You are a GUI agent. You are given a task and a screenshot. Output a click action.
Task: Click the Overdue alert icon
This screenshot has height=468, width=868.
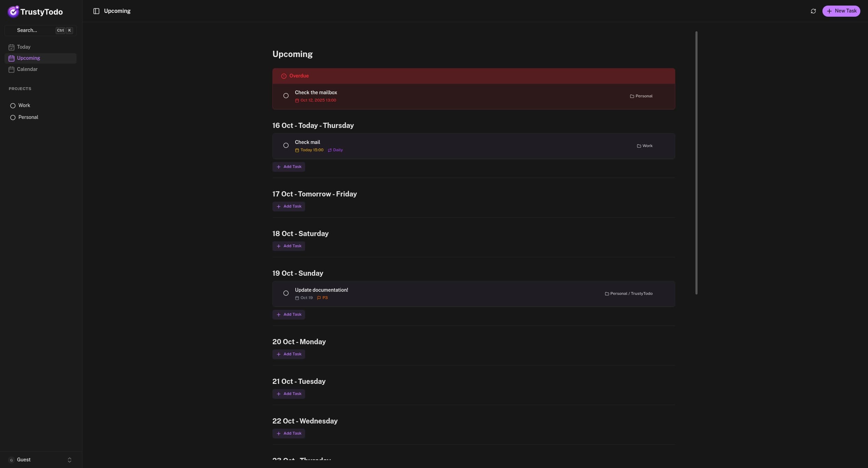(x=284, y=76)
